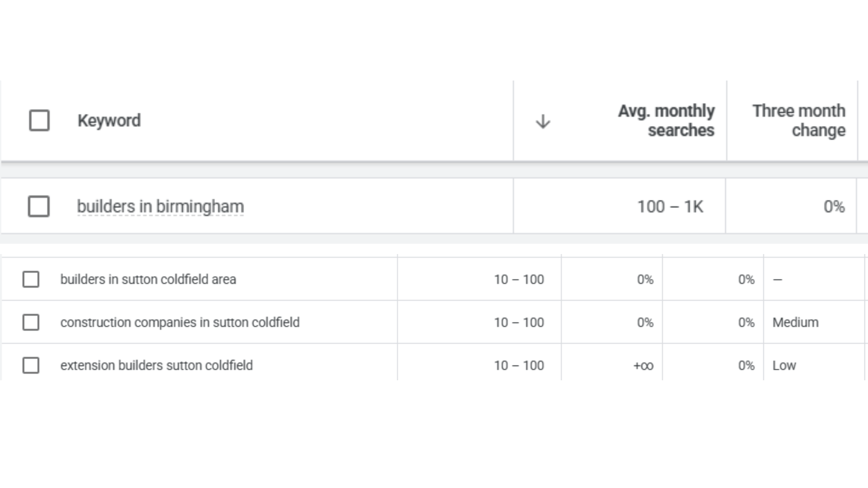Click the Low competition value
The image size is (868, 488).
tap(784, 365)
